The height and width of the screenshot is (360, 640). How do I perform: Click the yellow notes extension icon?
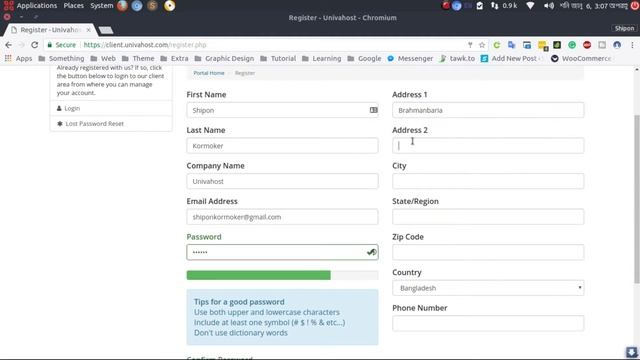coord(542,45)
